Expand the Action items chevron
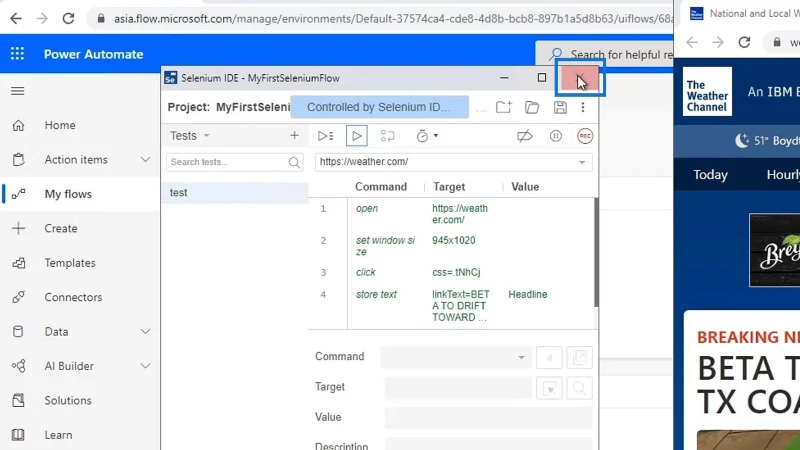 pyautogui.click(x=145, y=160)
